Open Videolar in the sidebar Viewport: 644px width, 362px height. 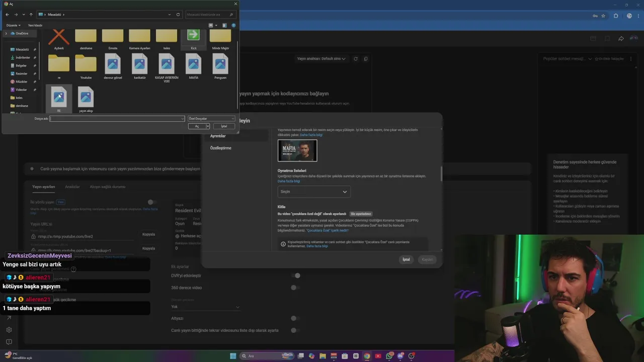21,89
